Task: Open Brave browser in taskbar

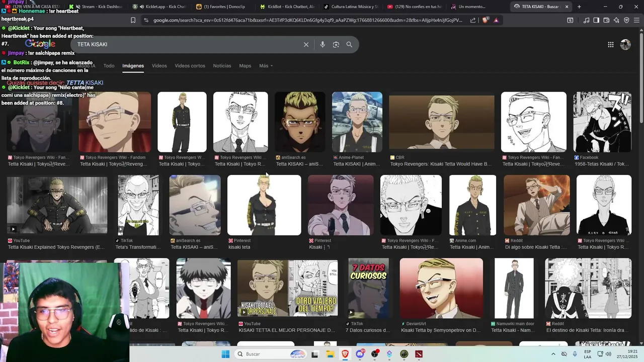Action: click(345, 354)
